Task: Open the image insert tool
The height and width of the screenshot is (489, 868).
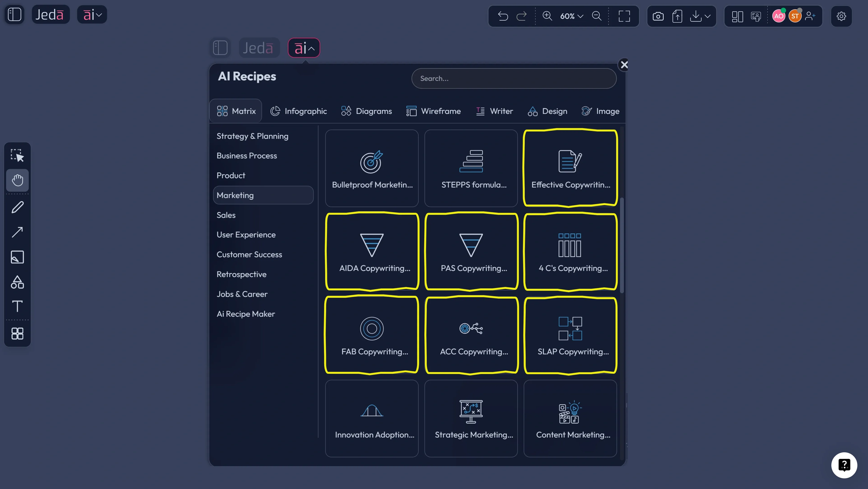Action: tap(17, 257)
